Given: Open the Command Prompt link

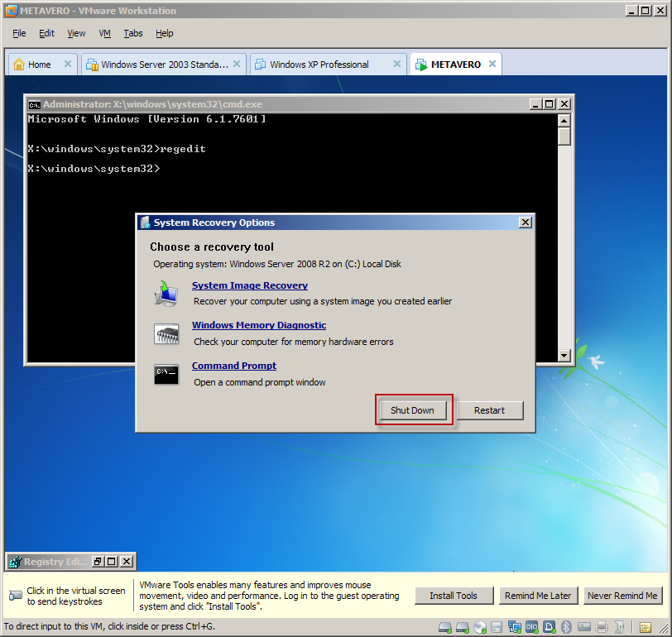Looking at the screenshot, I should pyautogui.click(x=234, y=366).
